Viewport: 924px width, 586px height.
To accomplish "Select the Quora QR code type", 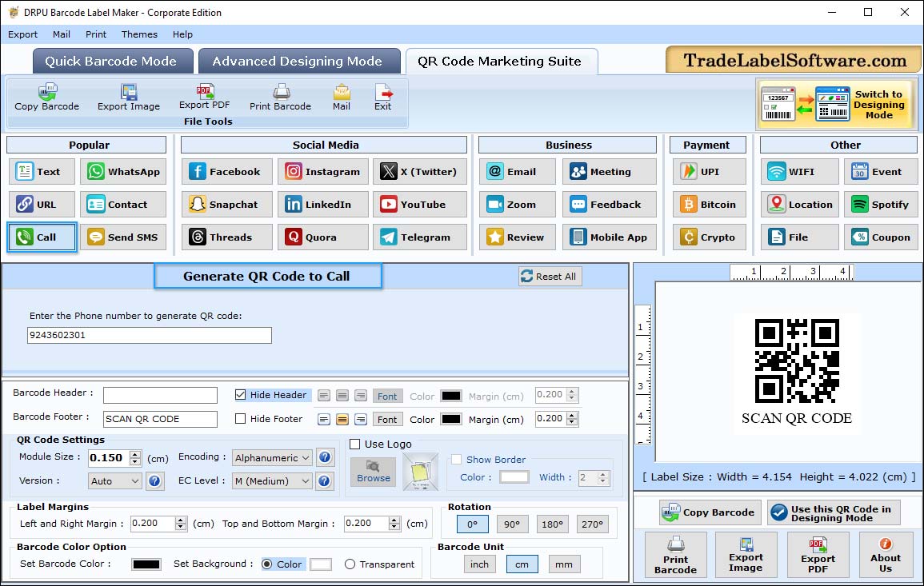I will (x=323, y=237).
